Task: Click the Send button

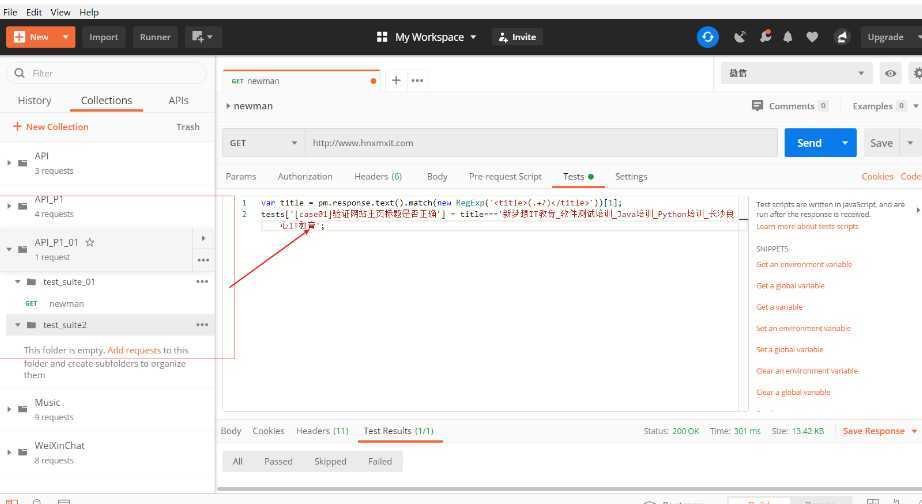Action: (x=810, y=143)
